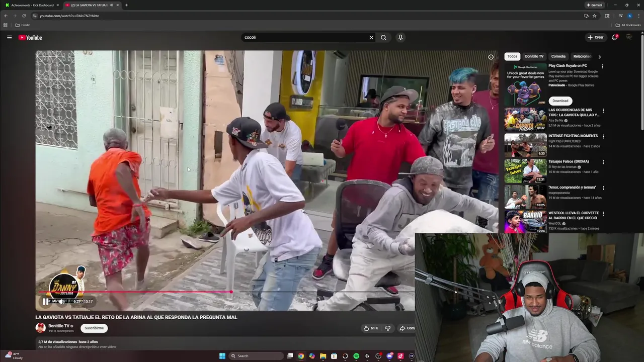Click the magnifier search button
This screenshot has width=644, height=362.
tap(383, 37)
